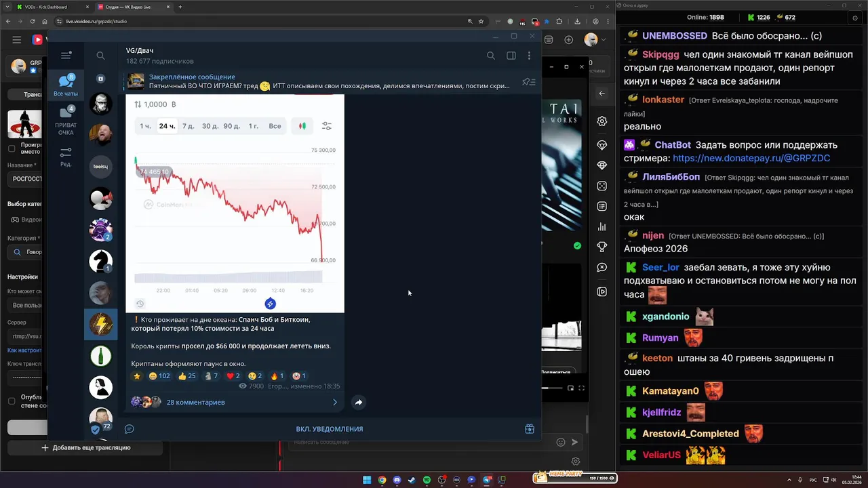Viewport: 868px width, 488px height.
Task: Open Discord from taskbar
Action: [x=397, y=480]
